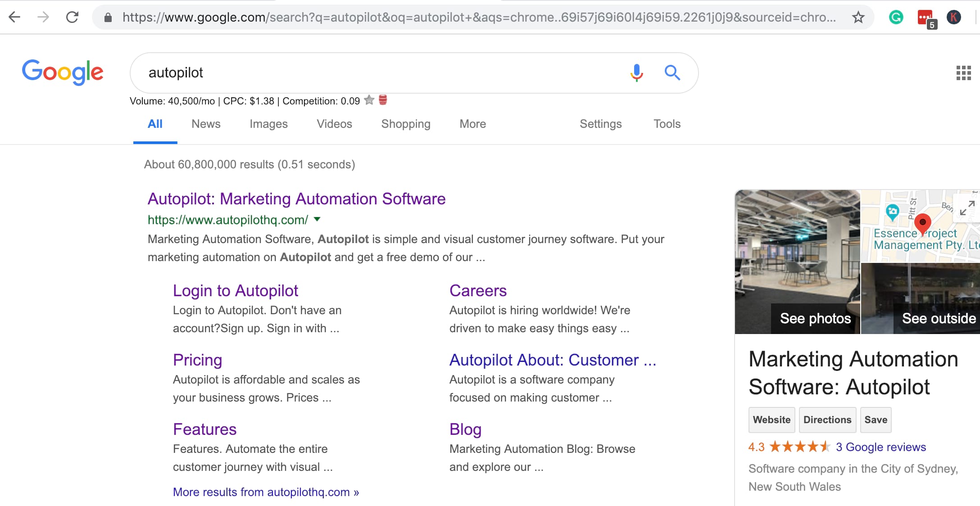Click the browser address bar URL
The image size is (980, 506).
pyautogui.click(x=479, y=17)
